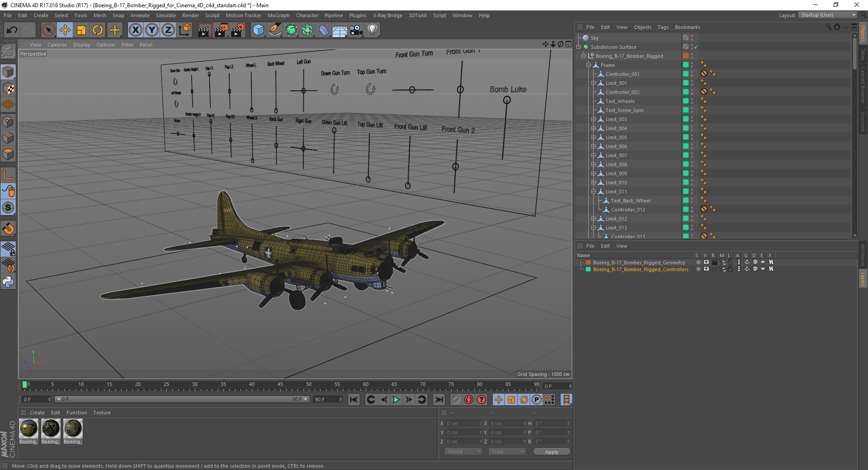Add a Camera object

356,30
